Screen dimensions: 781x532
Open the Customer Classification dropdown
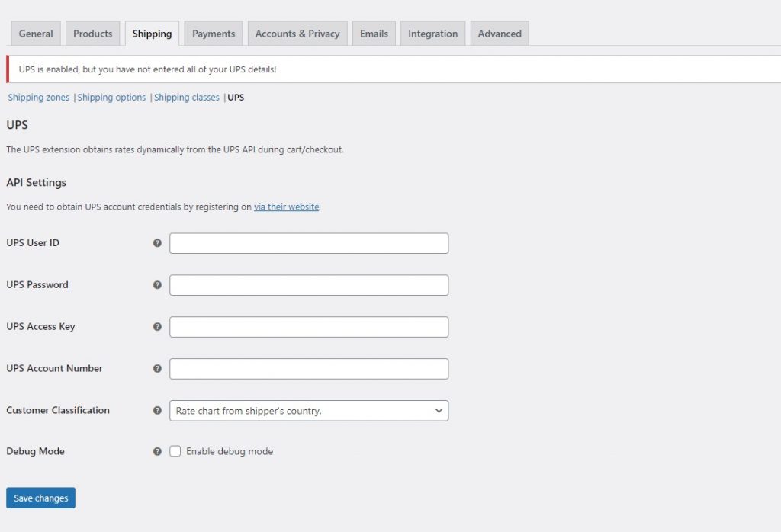pyautogui.click(x=309, y=411)
